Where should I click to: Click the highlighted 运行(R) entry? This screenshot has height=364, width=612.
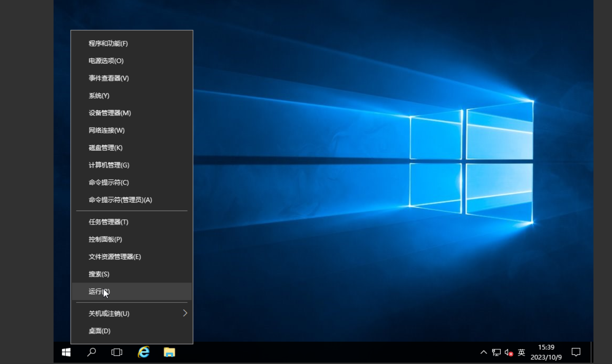tap(132, 292)
